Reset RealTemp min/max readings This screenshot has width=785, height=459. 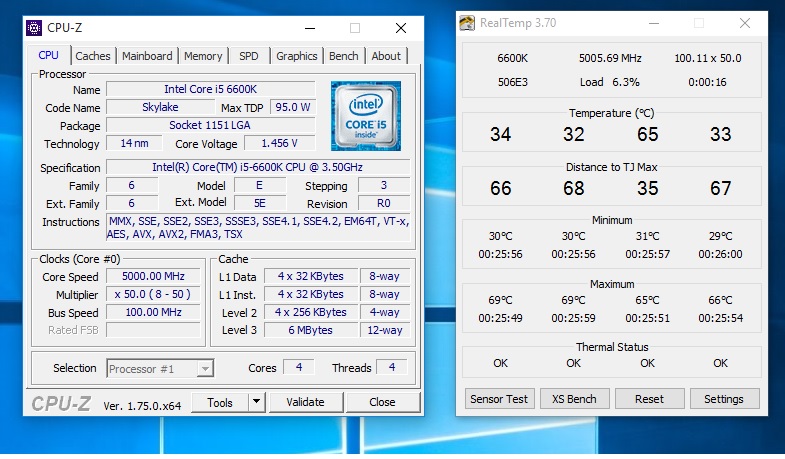click(x=649, y=399)
